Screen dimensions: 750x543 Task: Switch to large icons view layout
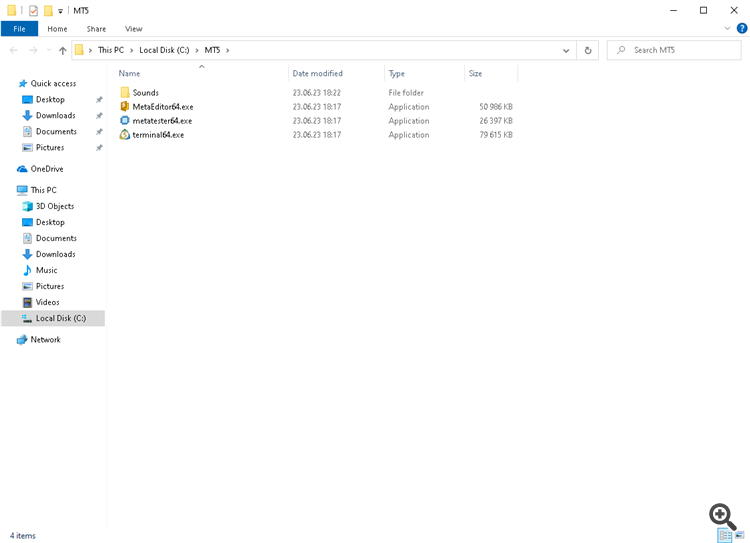(x=740, y=536)
